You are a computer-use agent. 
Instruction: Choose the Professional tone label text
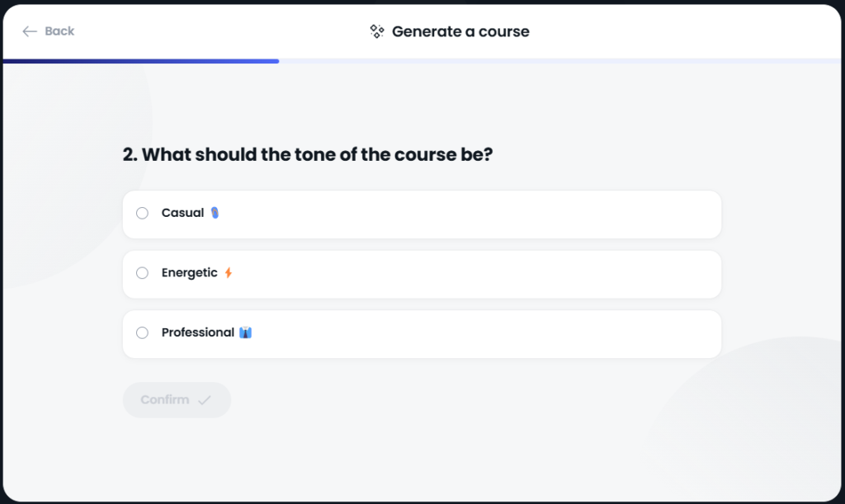[x=198, y=332]
